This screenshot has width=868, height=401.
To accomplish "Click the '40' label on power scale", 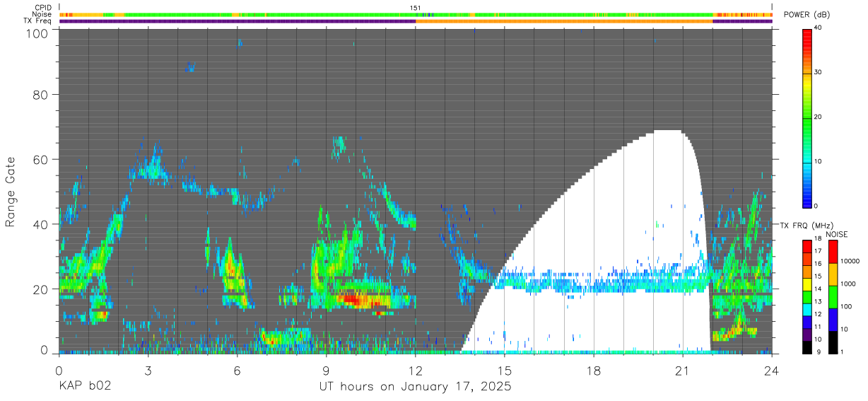I will 819,28.
